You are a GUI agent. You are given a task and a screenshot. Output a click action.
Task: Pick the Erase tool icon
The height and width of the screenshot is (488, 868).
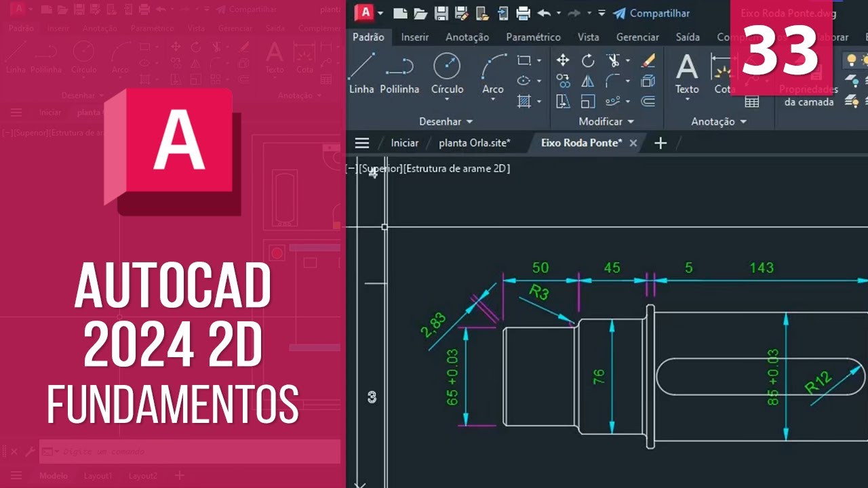(648, 61)
